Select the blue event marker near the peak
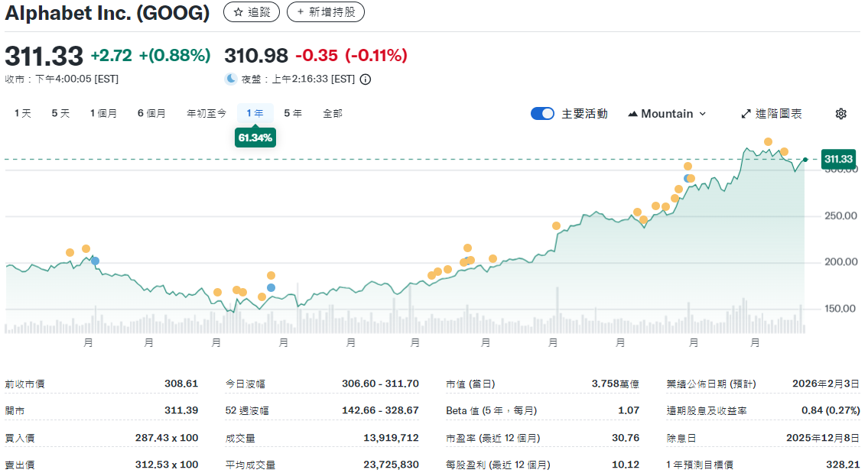 coord(687,177)
